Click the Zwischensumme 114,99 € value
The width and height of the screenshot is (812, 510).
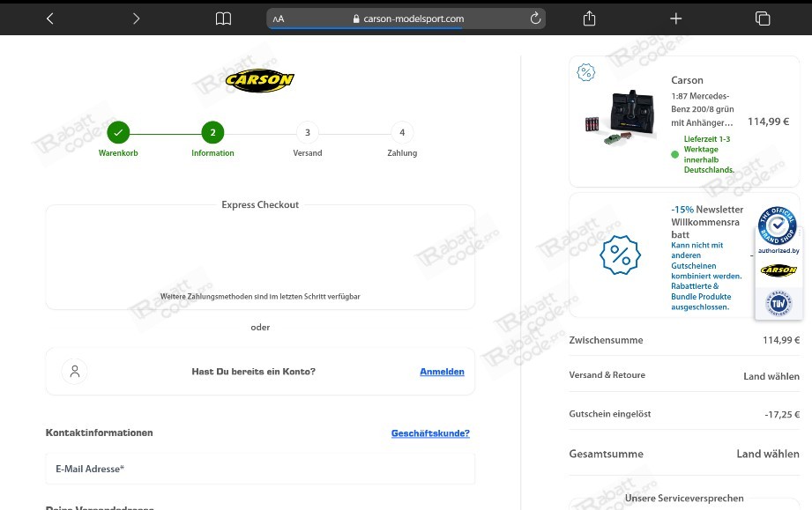point(781,340)
